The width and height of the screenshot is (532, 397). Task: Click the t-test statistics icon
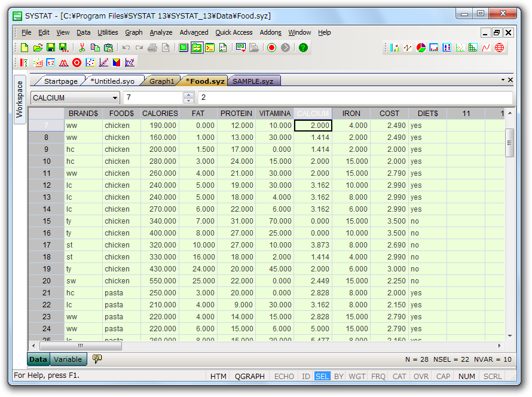pyautogui.click(x=51, y=62)
